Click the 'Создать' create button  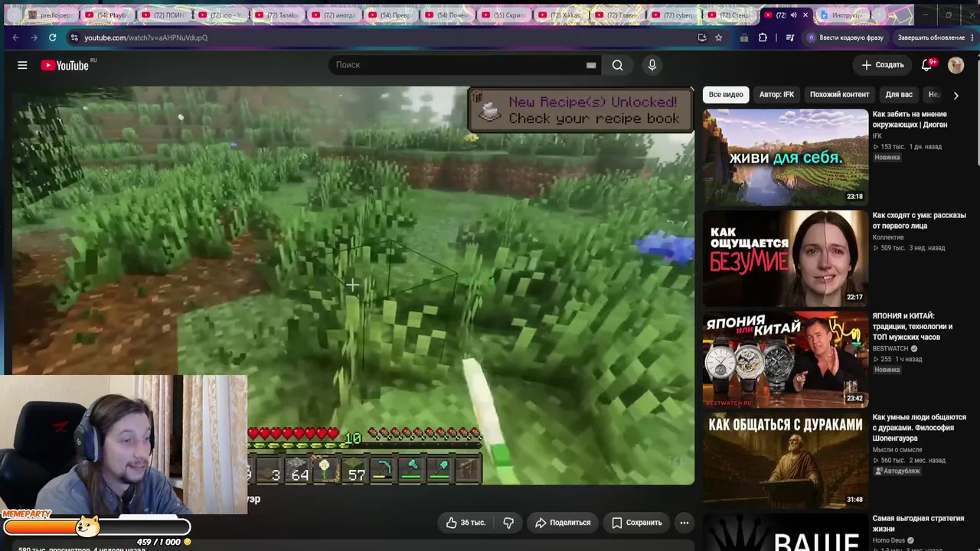click(x=883, y=65)
